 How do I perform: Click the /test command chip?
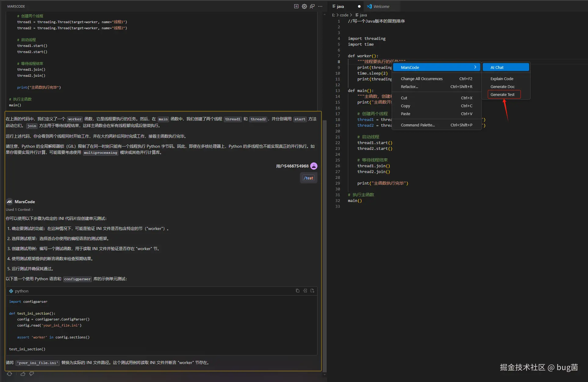308,178
